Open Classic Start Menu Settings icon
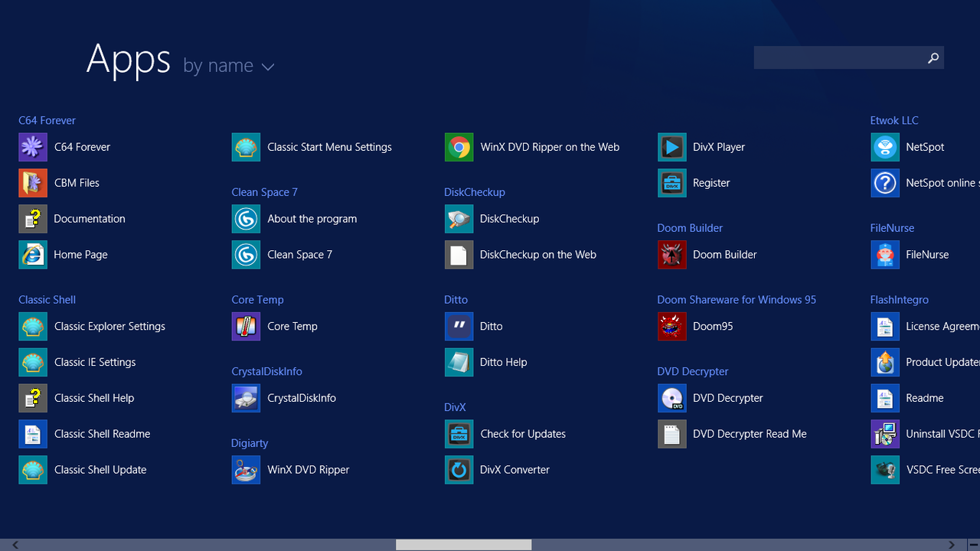 246,147
